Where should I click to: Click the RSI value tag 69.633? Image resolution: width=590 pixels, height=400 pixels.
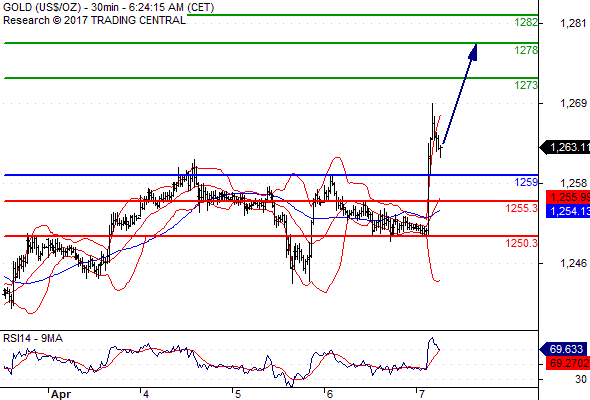pyautogui.click(x=563, y=349)
